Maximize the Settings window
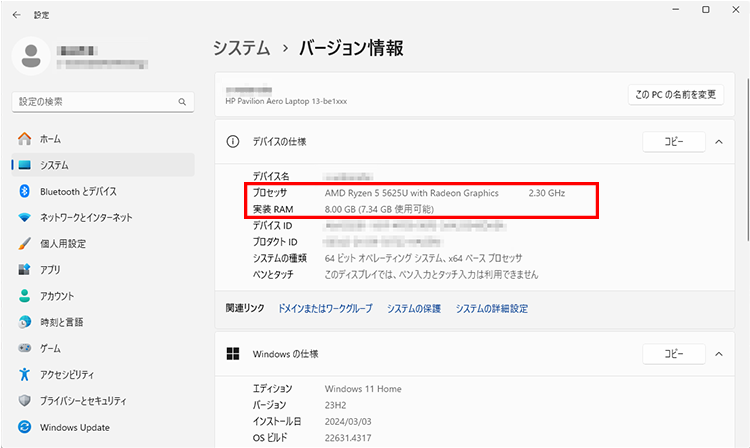750x448 pixels. coord(706,10)
